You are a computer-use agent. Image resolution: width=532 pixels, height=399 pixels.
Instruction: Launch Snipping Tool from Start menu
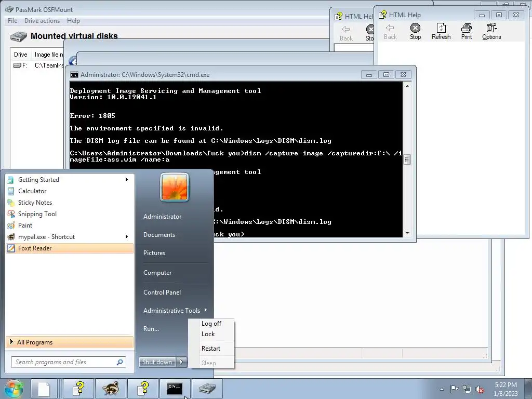[x=70, y=214]
